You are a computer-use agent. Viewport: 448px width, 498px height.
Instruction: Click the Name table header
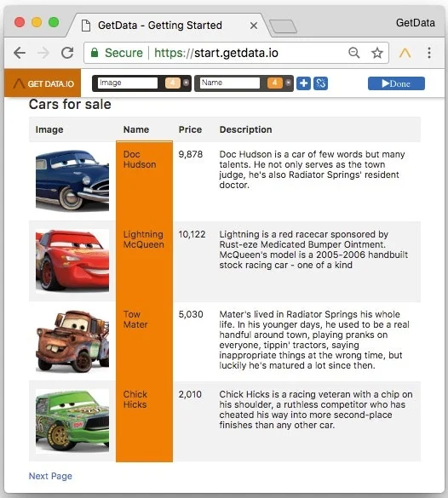136,129
